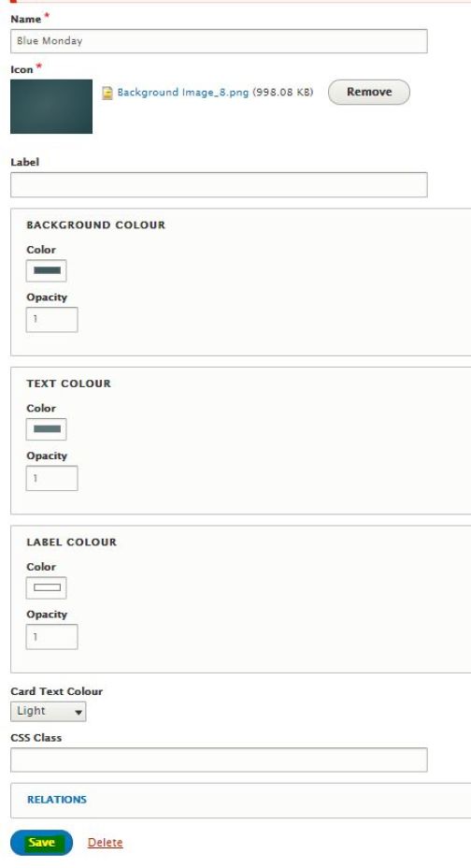The image size is (471, 868).
Task: Open the Card Text Colour dropdown
Action: 48,712
